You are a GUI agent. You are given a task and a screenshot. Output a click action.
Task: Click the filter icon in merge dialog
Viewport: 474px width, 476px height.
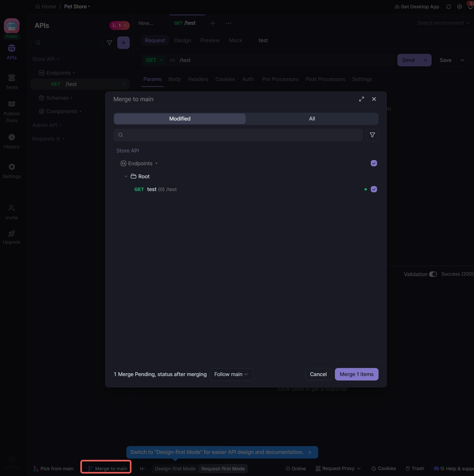click(372, 135)
